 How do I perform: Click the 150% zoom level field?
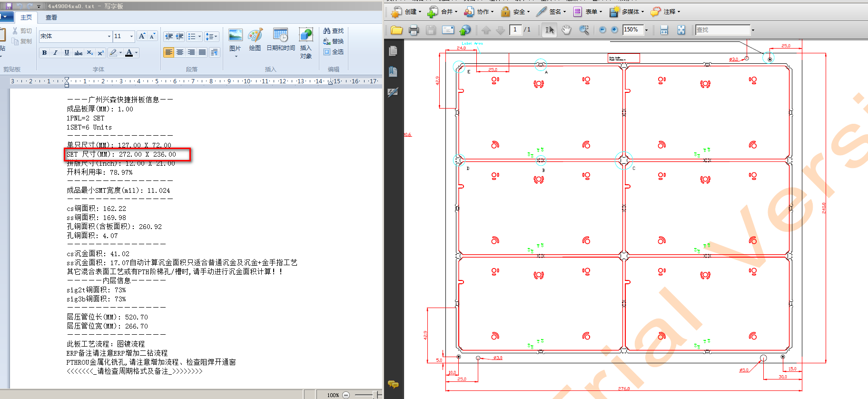633,30
